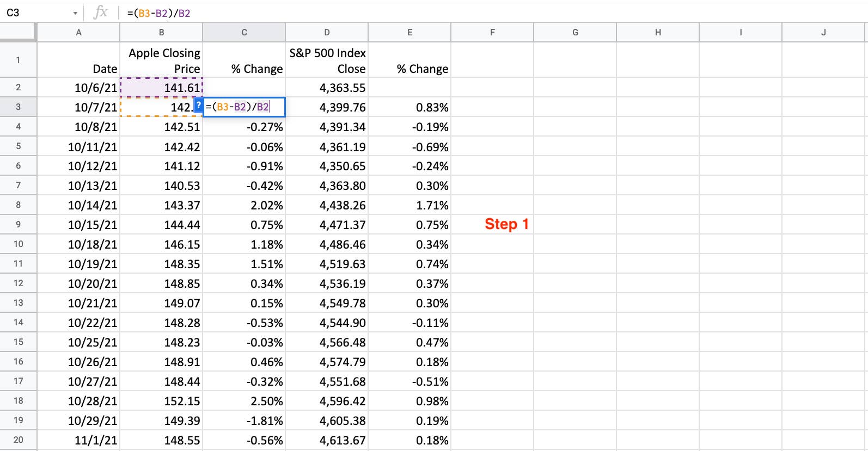Click cell containing 4,605.38
This screenshot has height=451, width=868.
click(327, 421)
